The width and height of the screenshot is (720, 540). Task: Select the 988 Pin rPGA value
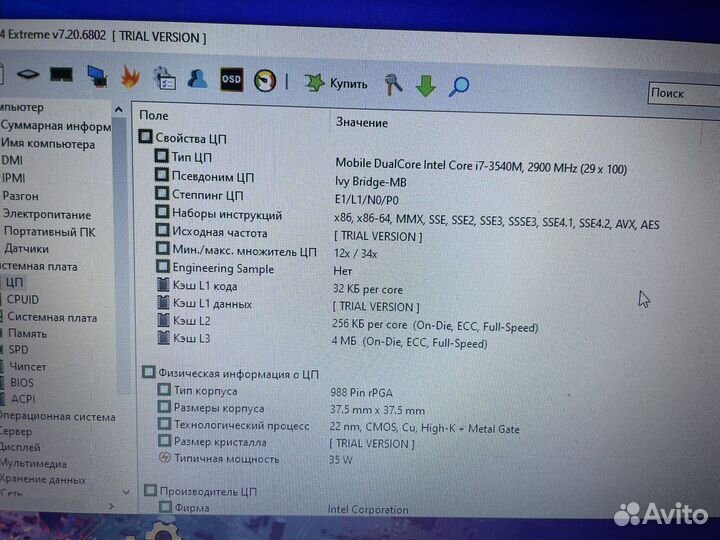pyautogui.click(x=361, y=393)
